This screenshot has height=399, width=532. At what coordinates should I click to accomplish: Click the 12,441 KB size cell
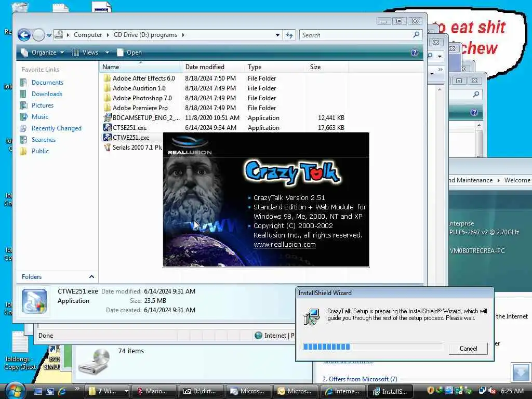point(331,118)
